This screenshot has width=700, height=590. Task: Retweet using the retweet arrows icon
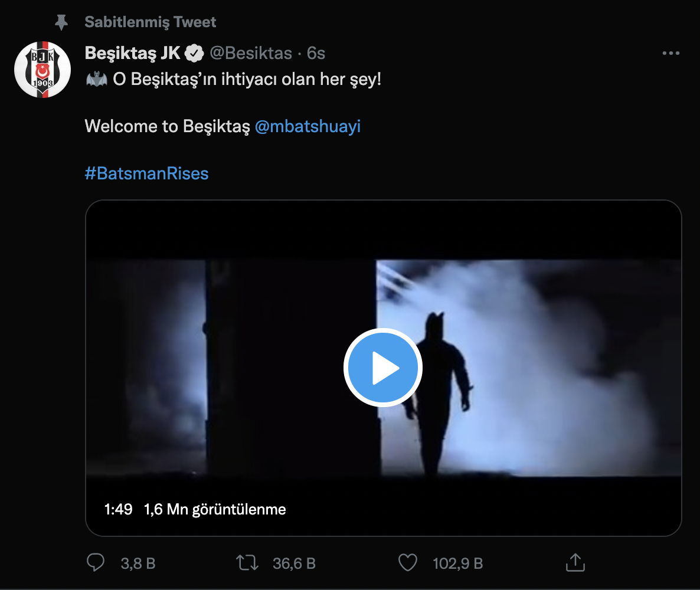pyautogui.click(x=247, y=562)
